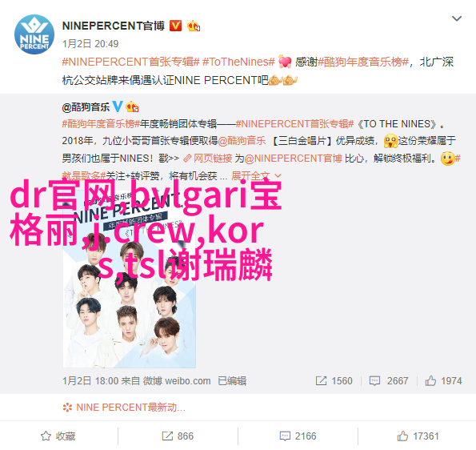The image size is (476, 450).
Task: Add post to favorites via 收藏
Action: (58, 436)
